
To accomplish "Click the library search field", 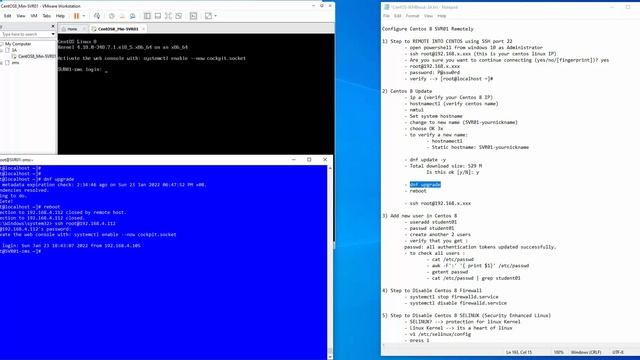I will (x=25, y=34).
